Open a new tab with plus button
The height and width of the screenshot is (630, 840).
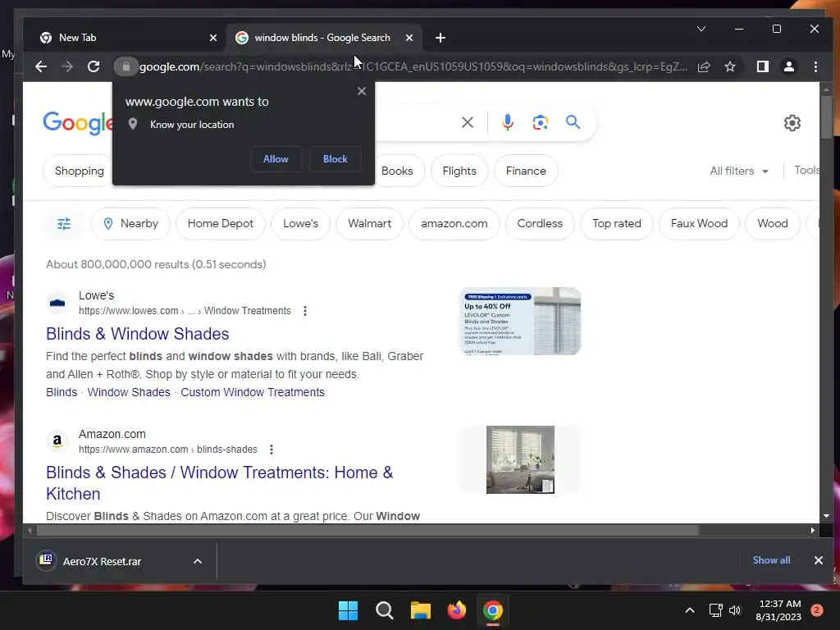[441, 38]
